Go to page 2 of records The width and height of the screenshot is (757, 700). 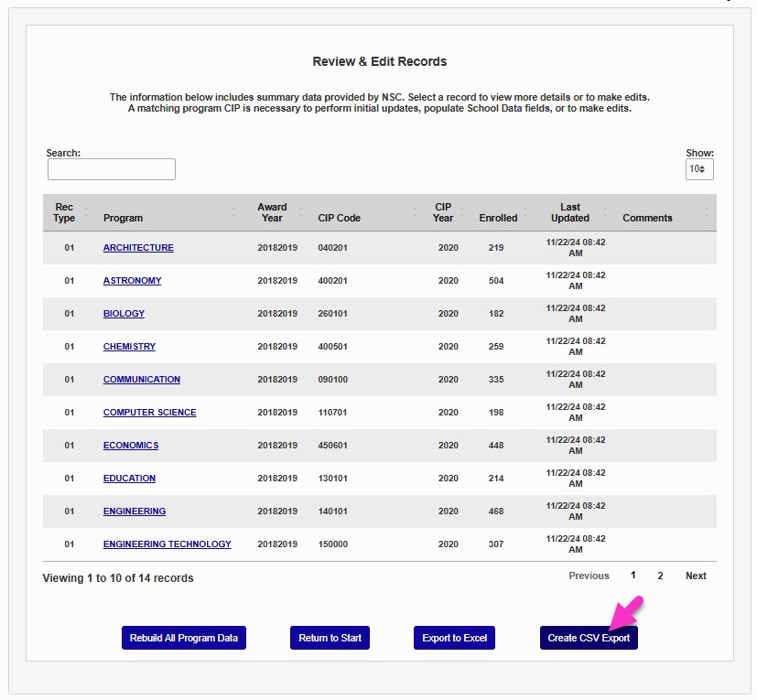(660, 576)
